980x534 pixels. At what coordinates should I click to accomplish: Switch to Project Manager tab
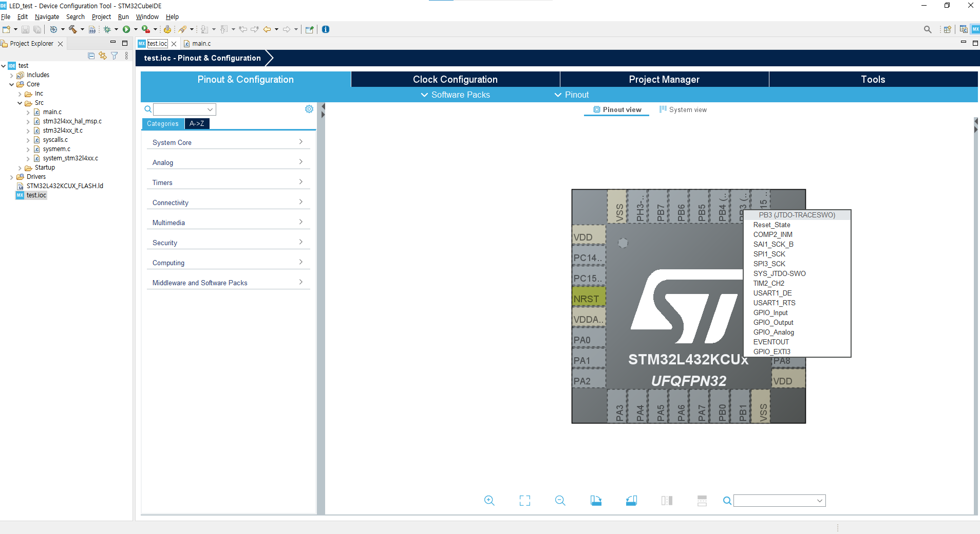click(664, 79)
